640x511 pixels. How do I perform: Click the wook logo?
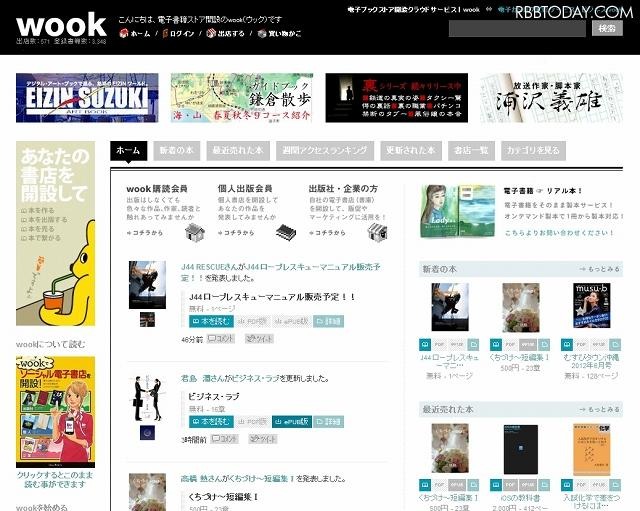[61, 24]
